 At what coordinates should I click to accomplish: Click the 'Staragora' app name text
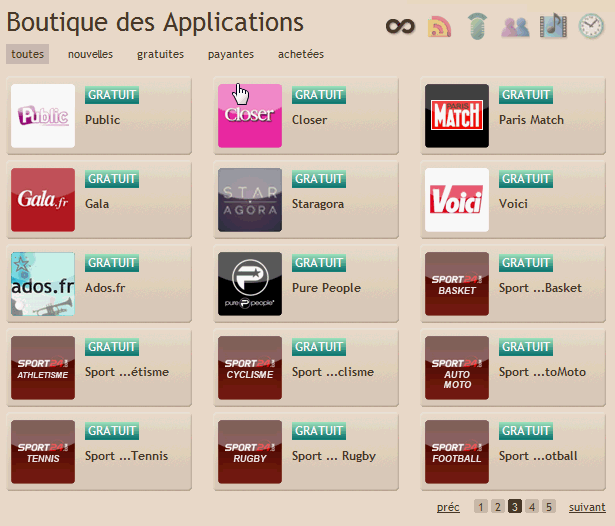[318, 204]
